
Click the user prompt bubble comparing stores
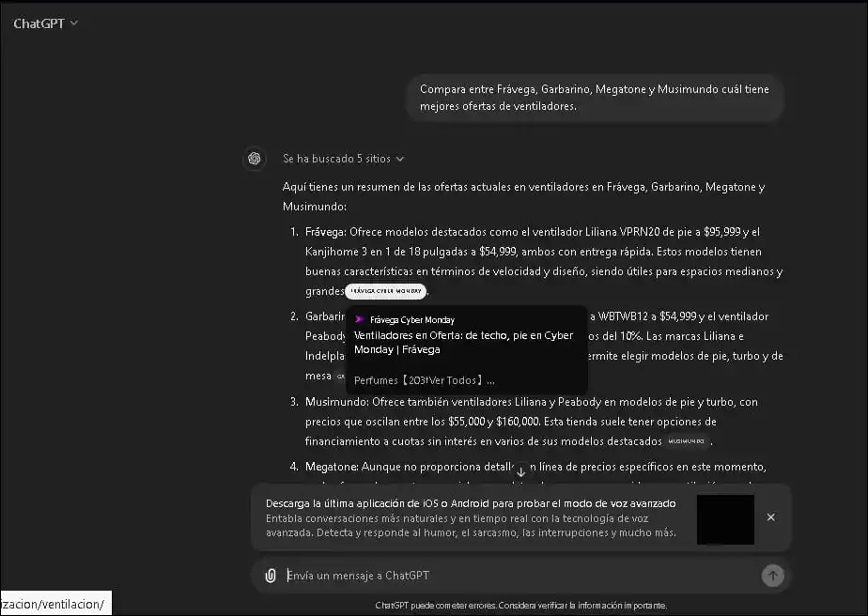[595, 98]
